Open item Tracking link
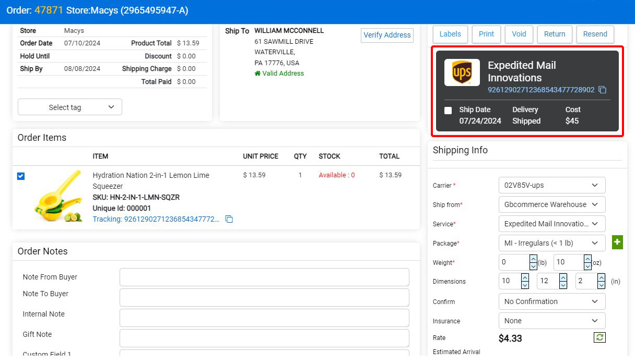Screen dimensions: 635x364 click(x=156, y=219)
